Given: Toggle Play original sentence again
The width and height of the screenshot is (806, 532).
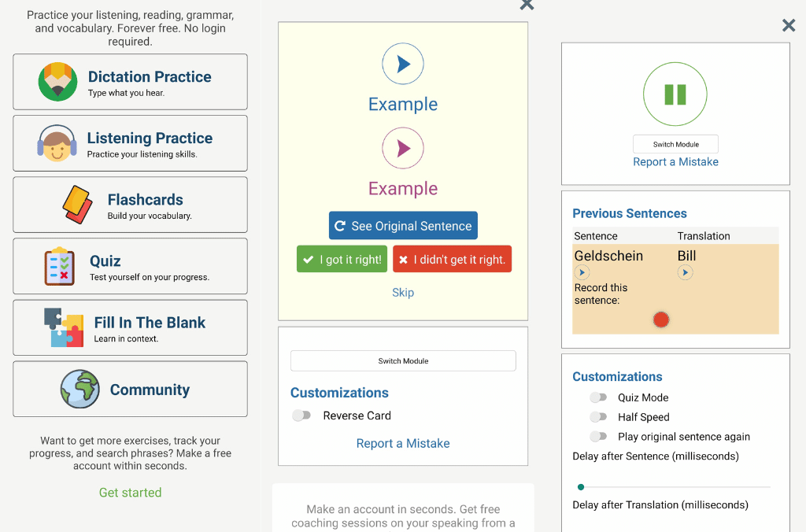Looking at the screenshot, I should click(x=599, y=437).
